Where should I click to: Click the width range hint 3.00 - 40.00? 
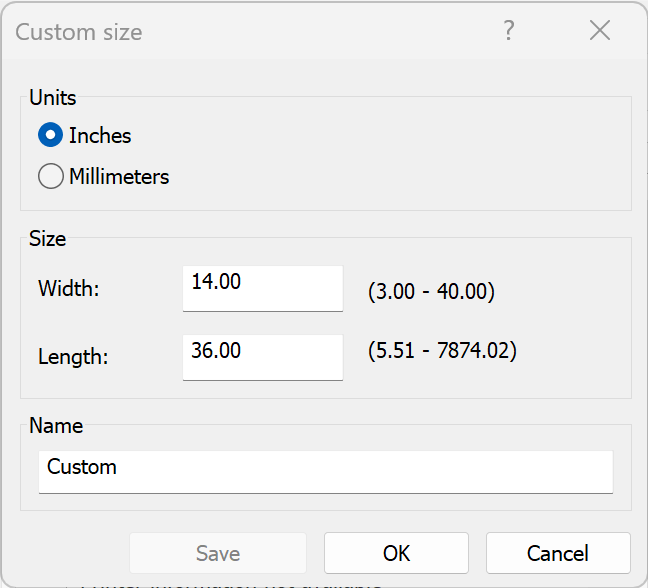(x=431, y=292)
